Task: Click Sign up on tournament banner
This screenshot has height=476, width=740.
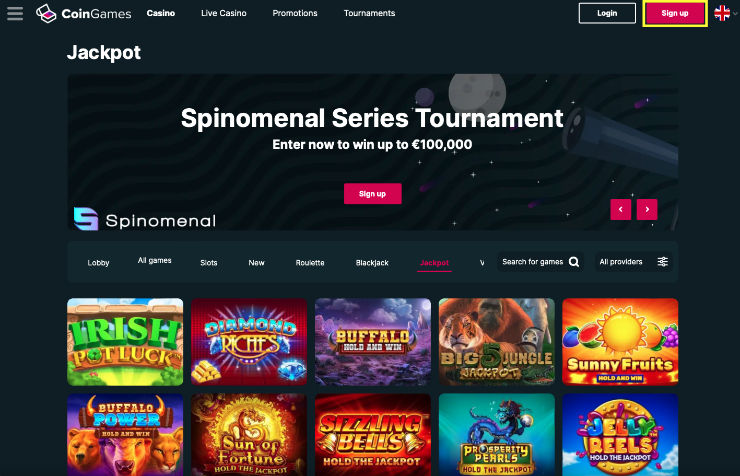Action: [372, 193]
